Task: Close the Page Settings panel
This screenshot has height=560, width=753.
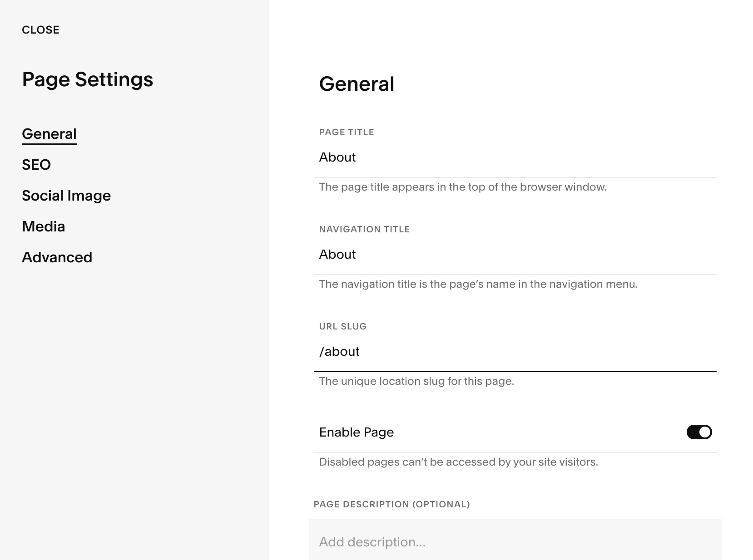Action: pyautogui.click(x=40, y=29)
